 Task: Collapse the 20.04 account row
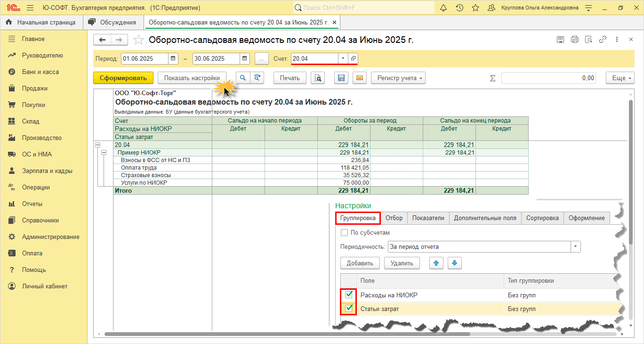[98, 145]
